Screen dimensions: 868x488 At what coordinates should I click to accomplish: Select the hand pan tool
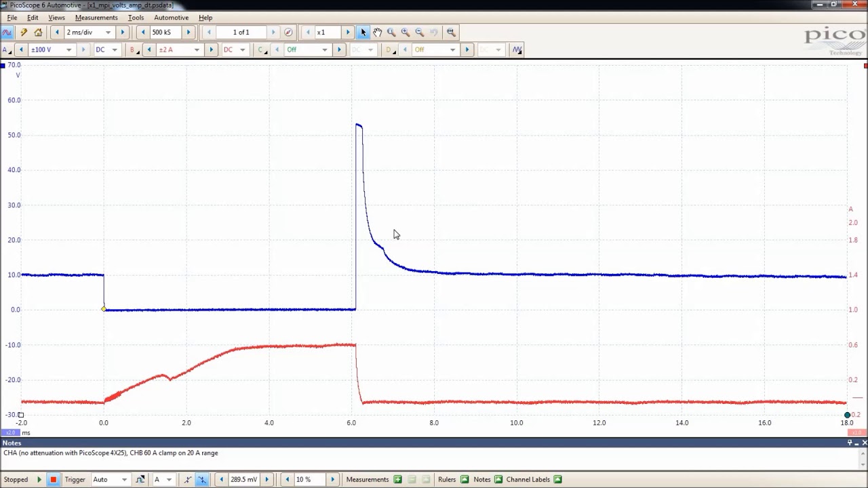[x=378, y=33]
